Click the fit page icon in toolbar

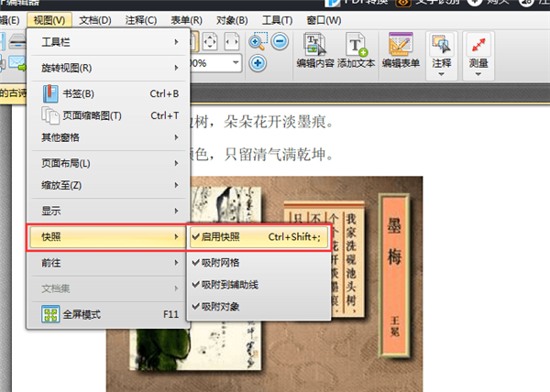pyautogui.click(x=210, y=41)
